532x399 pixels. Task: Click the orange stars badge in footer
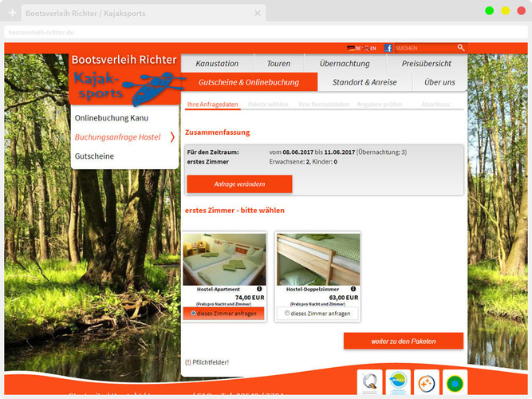426,382
